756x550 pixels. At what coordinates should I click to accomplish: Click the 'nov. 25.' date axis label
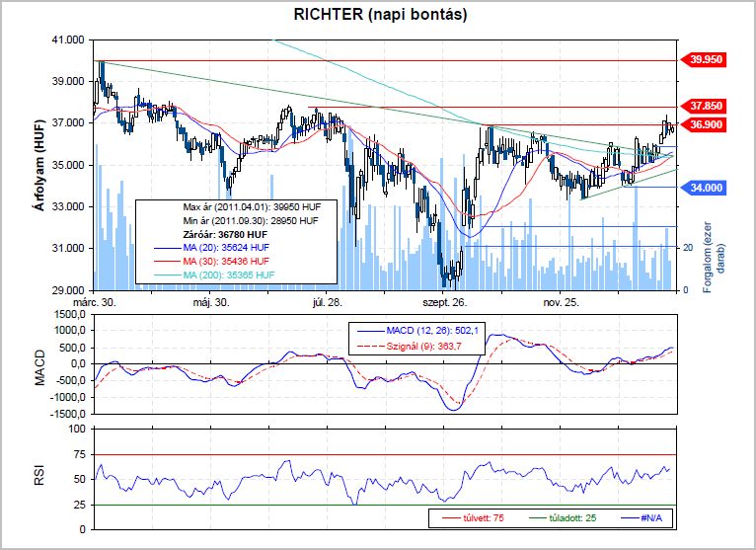coord(561,303)
